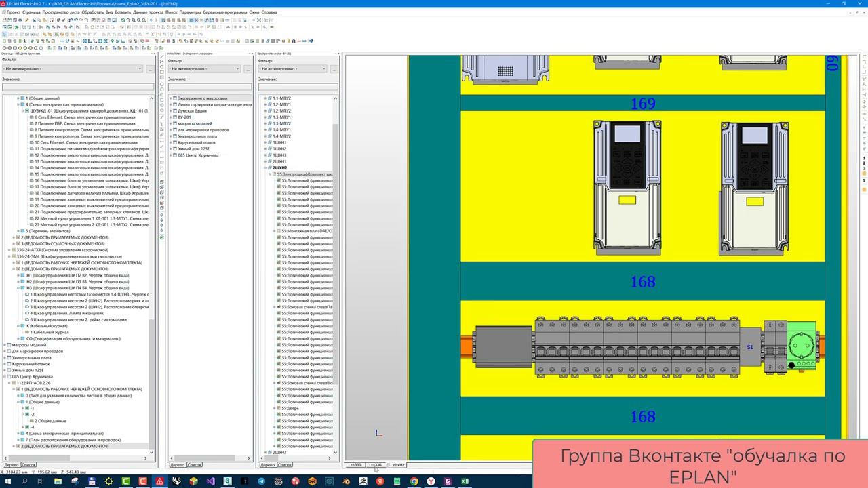Switch to the Дерево tab in the layout space navigator
868x488 pixels.
click(x=267, y=465)
